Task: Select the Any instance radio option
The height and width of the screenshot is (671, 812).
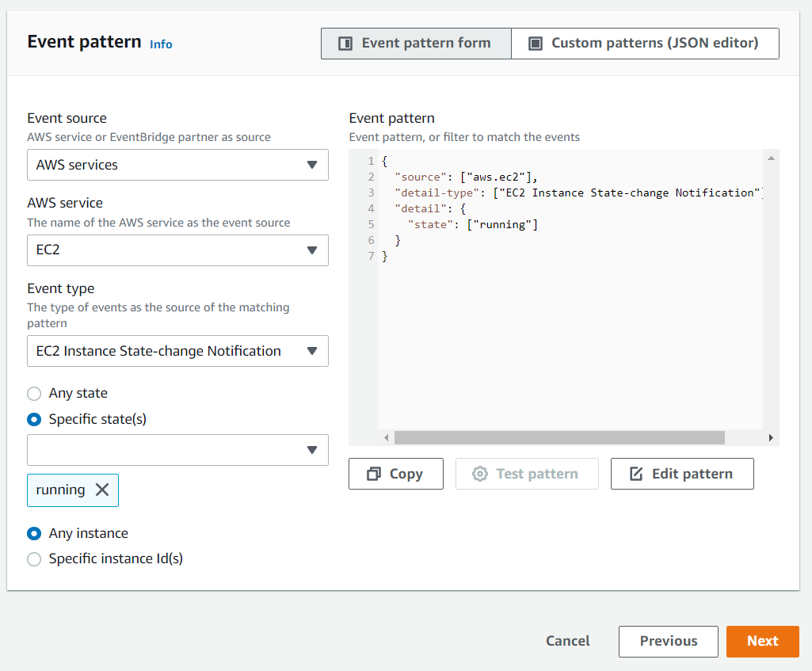Action: pos(34,534)
